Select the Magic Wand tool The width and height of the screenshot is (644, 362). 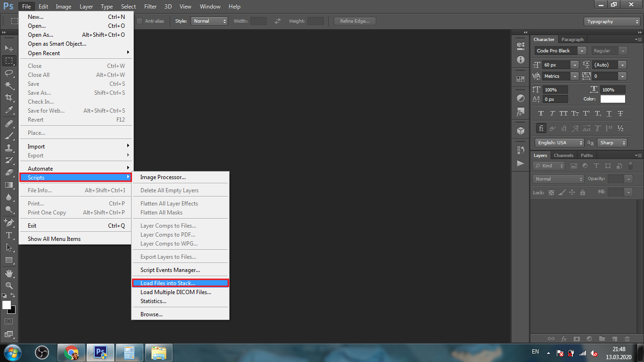tap(9, 85)
